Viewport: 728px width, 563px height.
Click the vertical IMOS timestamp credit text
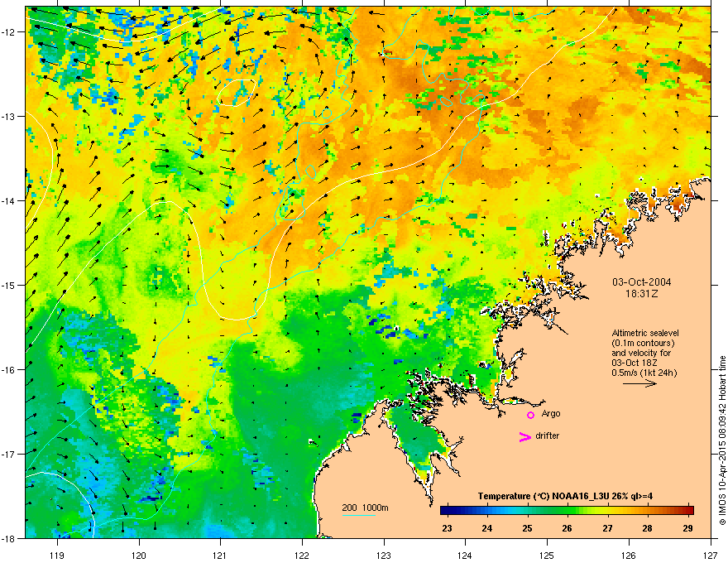[722, 440]
